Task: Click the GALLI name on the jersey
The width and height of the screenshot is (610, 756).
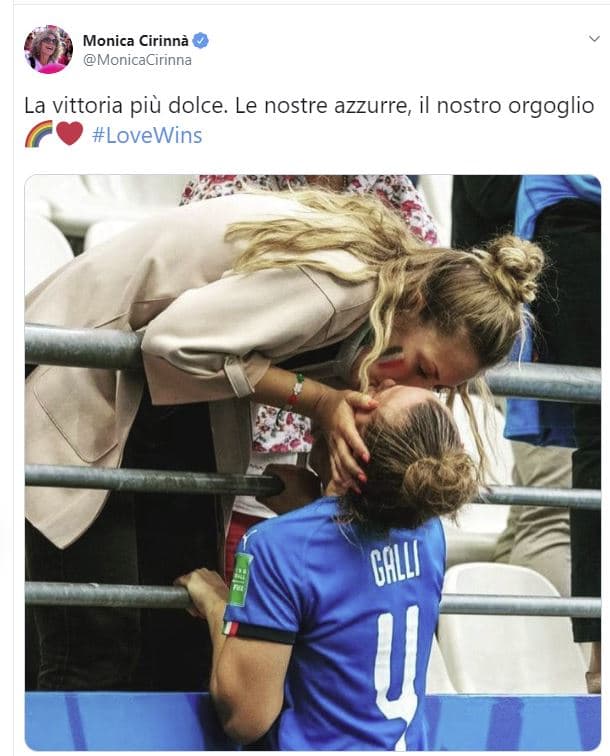Action: click(x=395, y=562)
